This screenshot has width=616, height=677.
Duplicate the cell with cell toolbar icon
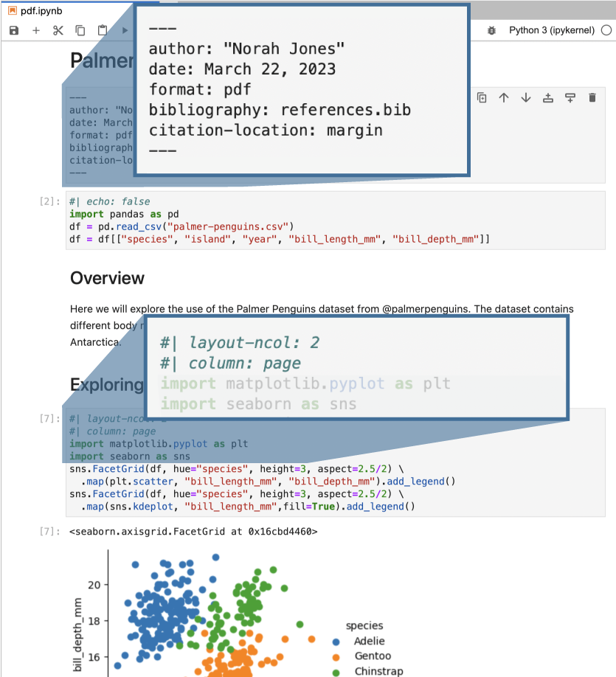tap(482, 98)
